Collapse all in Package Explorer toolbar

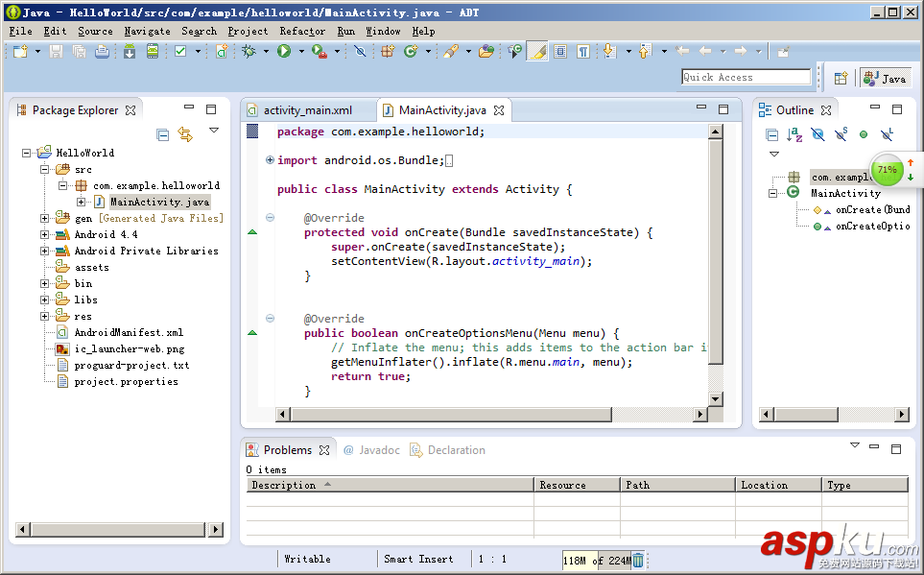[163, 134]
